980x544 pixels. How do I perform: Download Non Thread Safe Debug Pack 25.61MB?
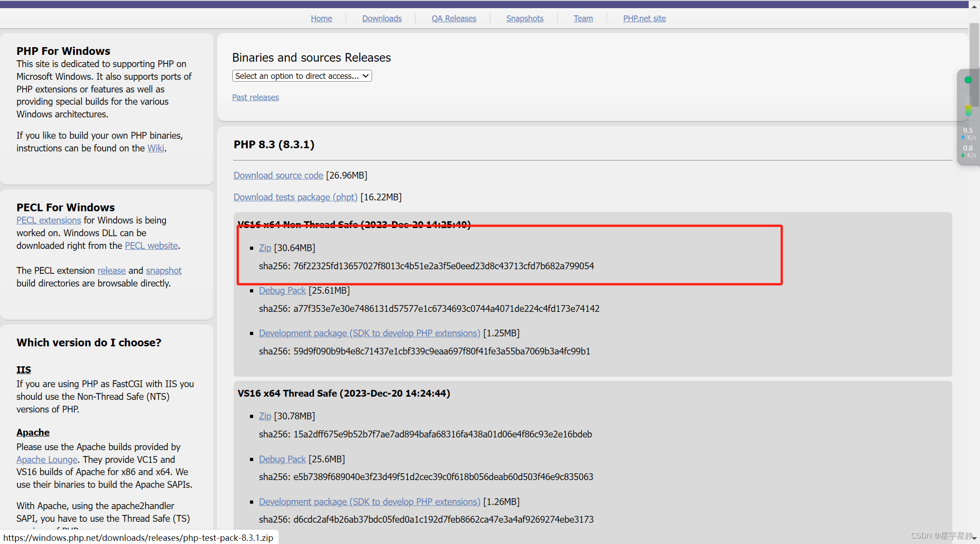click(282, 291)
